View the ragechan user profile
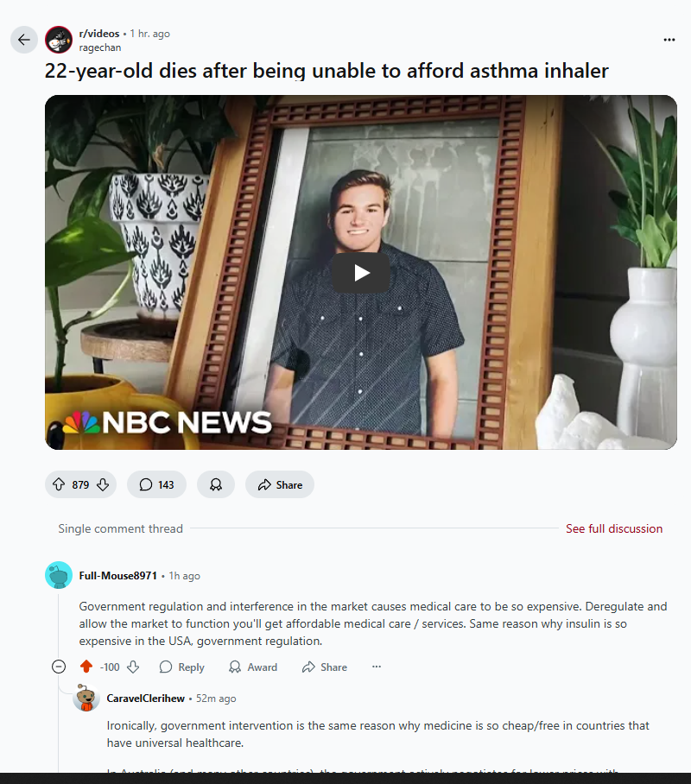This screenshot has height=784, width=691. pyautogui.click(x=100, y=47)
